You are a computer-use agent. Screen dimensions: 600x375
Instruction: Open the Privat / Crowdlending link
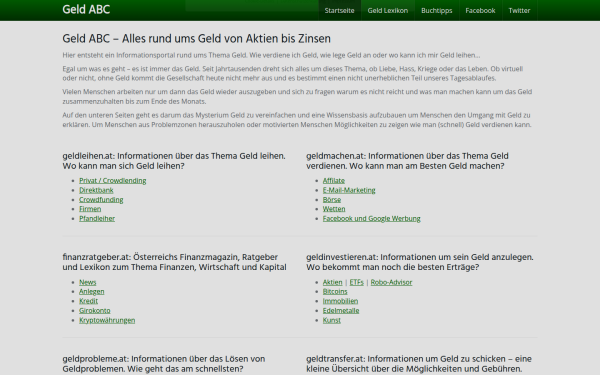pyautogui.click(x=112, y=180)
